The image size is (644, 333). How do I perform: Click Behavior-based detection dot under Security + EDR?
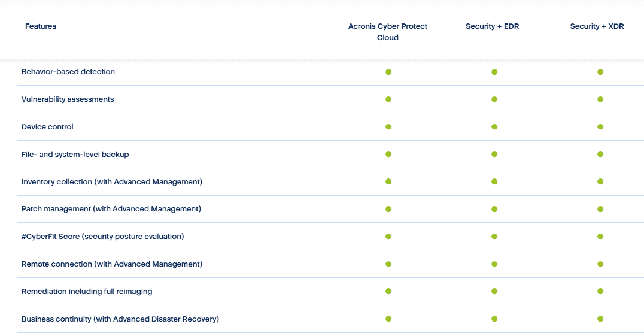point(494,71)
